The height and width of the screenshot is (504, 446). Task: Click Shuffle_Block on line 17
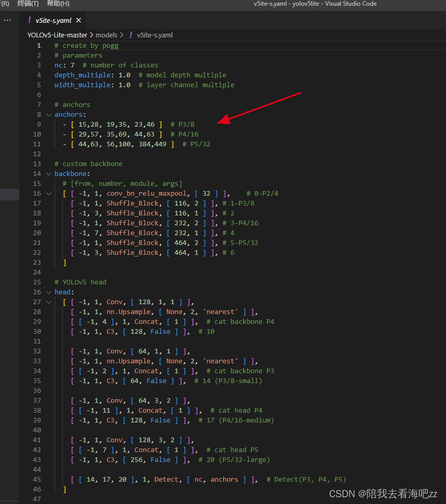tap(132, 203)
